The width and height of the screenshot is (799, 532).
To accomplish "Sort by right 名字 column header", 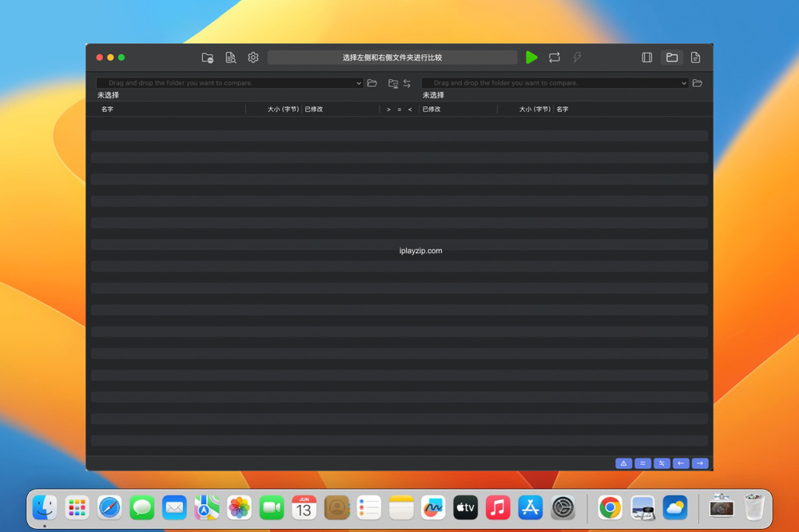I will point(562,109).
